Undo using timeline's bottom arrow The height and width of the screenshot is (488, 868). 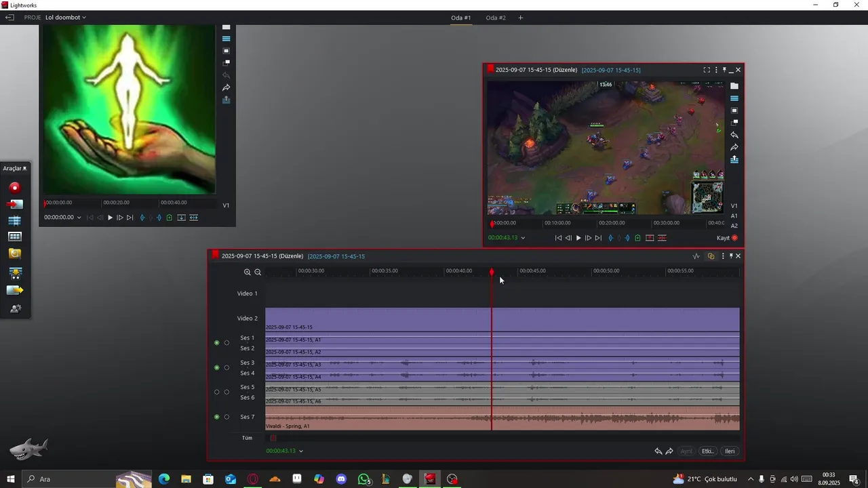pyautogui.click(x=658, y=451)
